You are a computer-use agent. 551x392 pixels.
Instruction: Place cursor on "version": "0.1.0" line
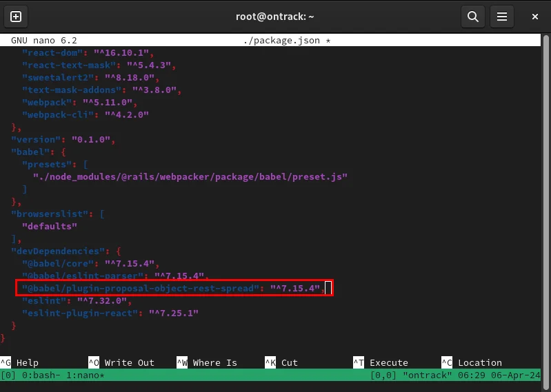point(63,139)
